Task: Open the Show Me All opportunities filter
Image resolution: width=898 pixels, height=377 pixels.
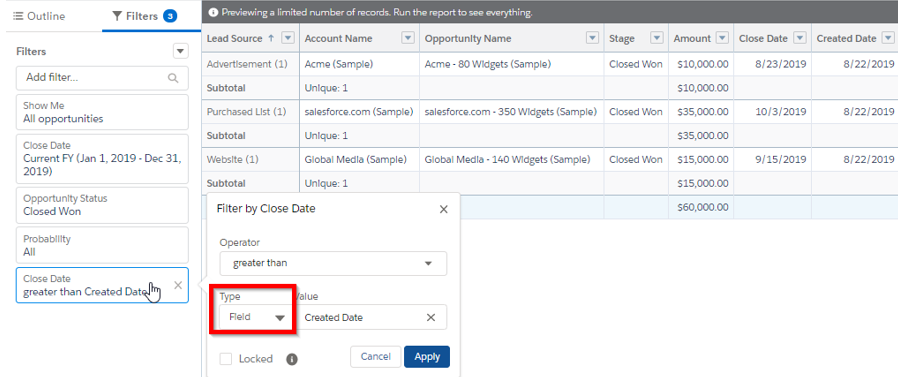Action: (102, 112)
